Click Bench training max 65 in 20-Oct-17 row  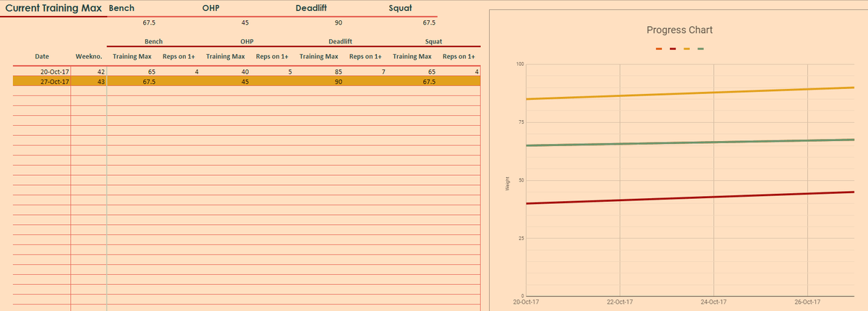[151, 72]
